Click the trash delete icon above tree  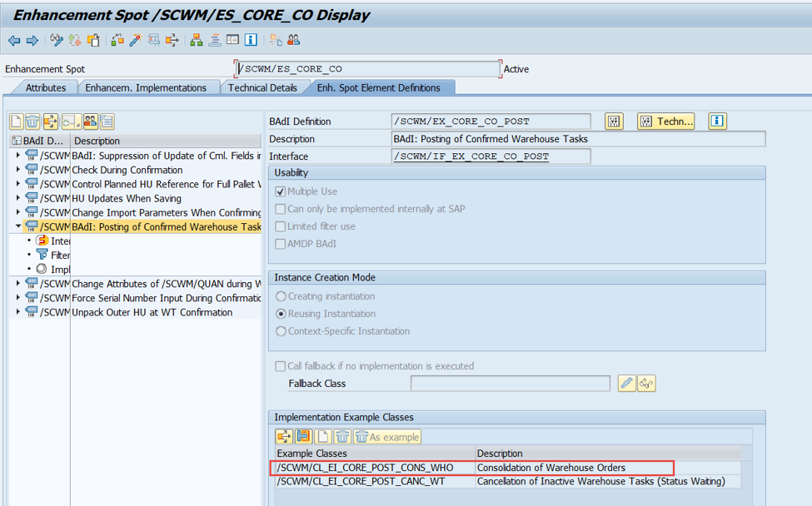pos(32,122)
